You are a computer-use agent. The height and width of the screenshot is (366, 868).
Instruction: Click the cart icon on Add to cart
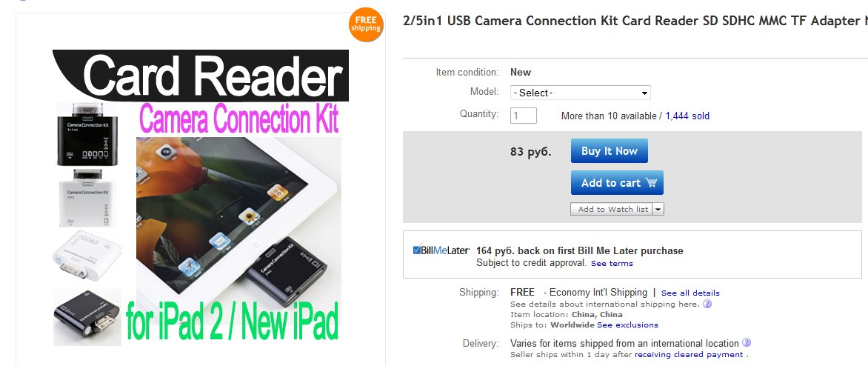click(651, 183)
